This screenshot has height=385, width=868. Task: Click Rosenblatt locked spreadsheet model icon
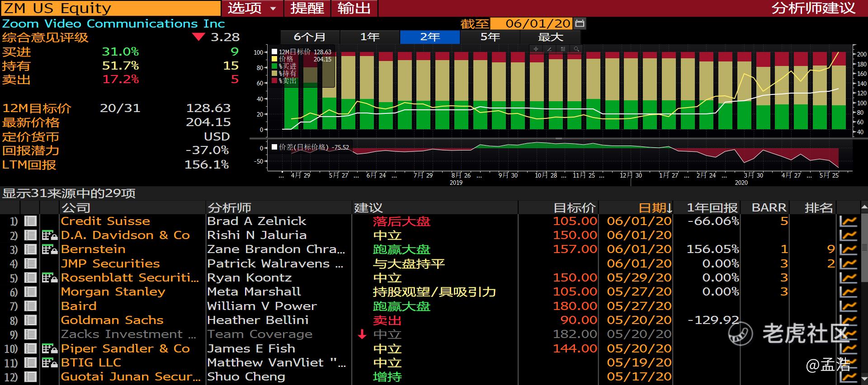(49, 277)
